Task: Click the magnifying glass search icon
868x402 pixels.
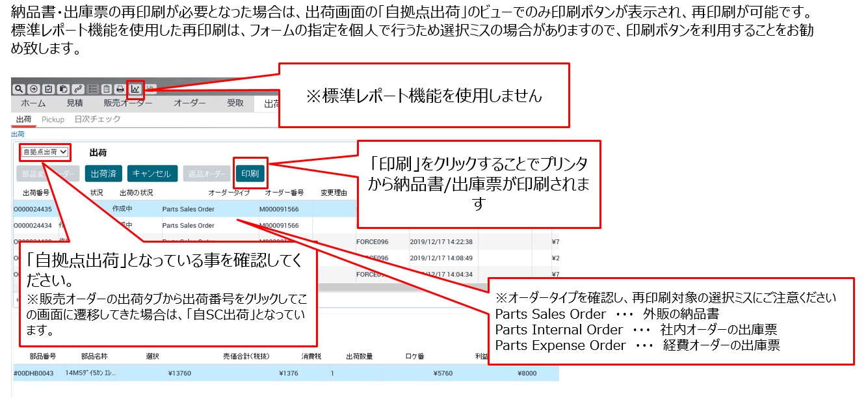Action: coord(20,89)
